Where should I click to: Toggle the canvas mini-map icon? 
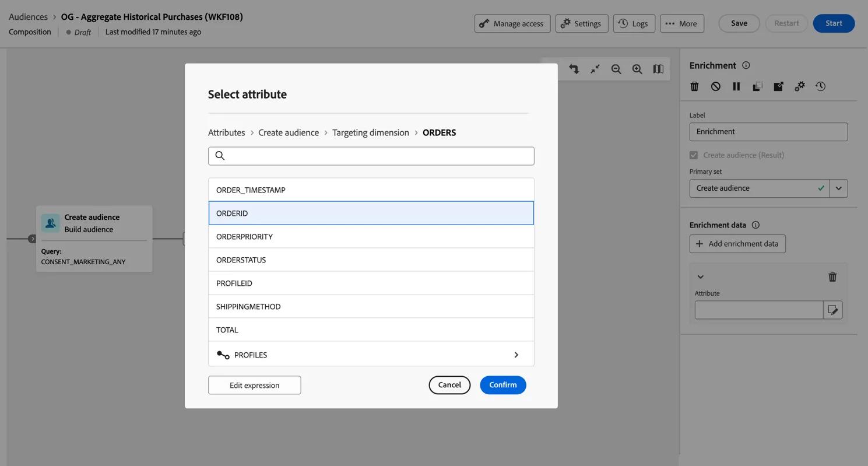(658, 69)
